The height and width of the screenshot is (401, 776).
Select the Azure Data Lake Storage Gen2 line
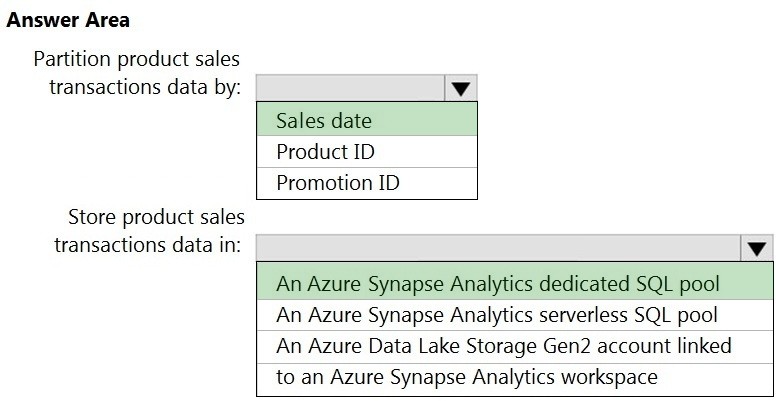504,346
